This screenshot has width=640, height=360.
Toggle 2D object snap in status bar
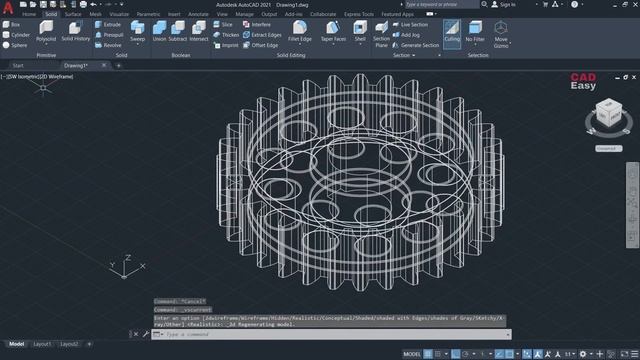coord(509,354)
